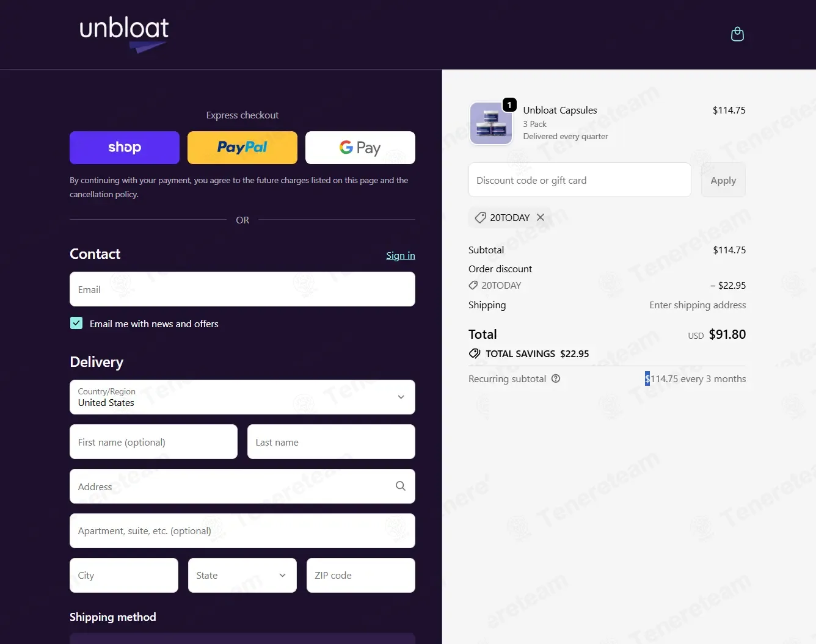The image size is (816, 644).
Task: Open the Country/Region dropdown
Action: 242,397
